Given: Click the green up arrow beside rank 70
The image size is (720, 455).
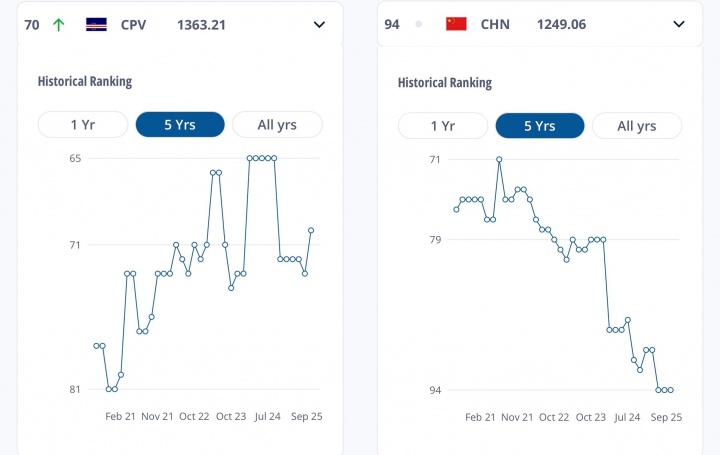Looking at the screenshot, I should pos(58,24).
